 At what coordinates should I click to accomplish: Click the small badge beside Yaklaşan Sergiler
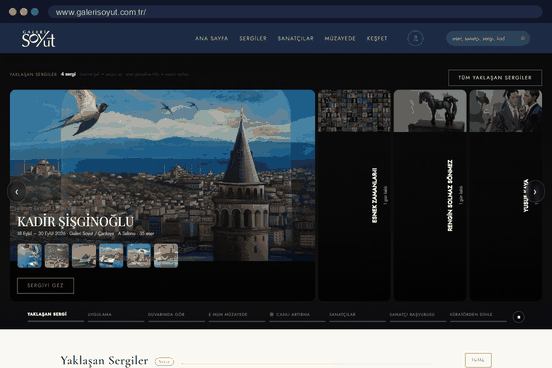click(x=164, y=362)
